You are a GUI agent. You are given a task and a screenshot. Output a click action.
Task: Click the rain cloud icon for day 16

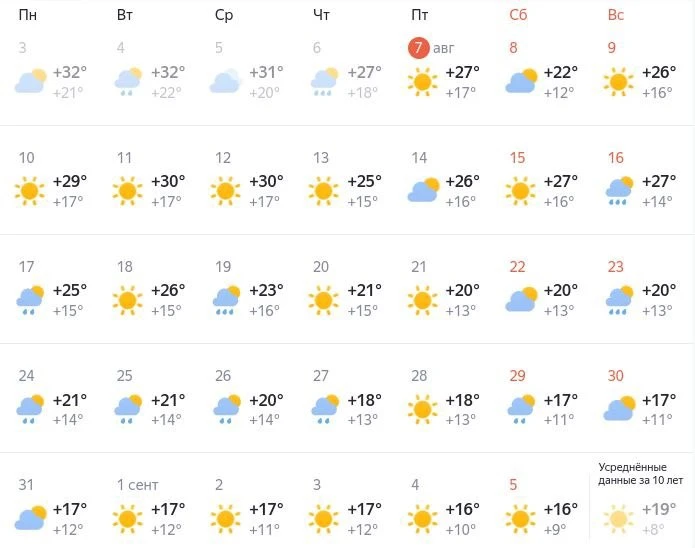click(x=619, y=191)
